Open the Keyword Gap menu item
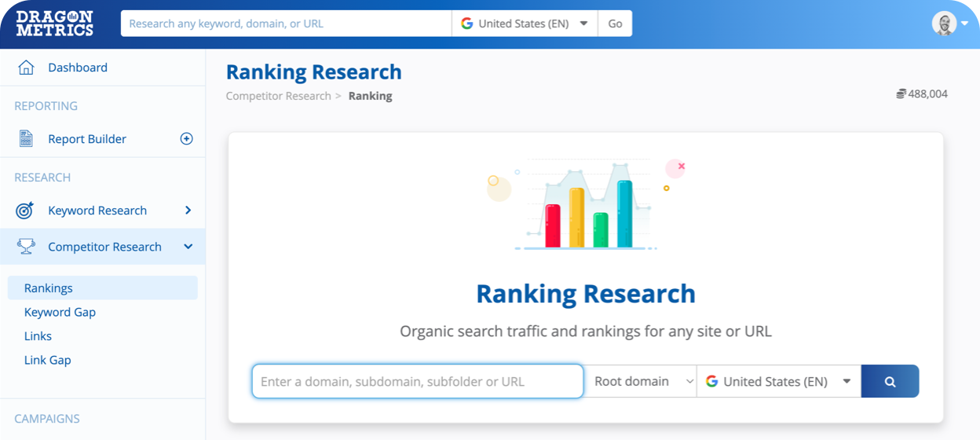This screenshot has width=980, height=440. tap(60, 312)
